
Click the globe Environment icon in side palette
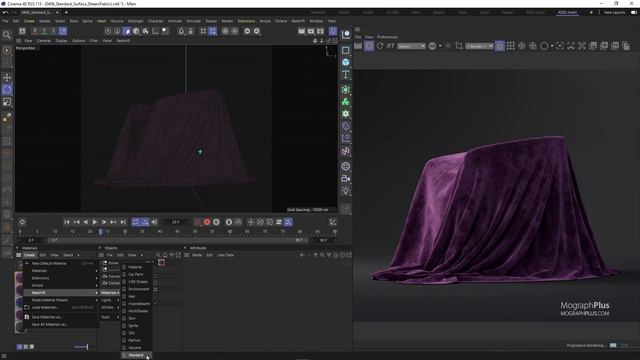pyautogui.click(x=346, y=167)
